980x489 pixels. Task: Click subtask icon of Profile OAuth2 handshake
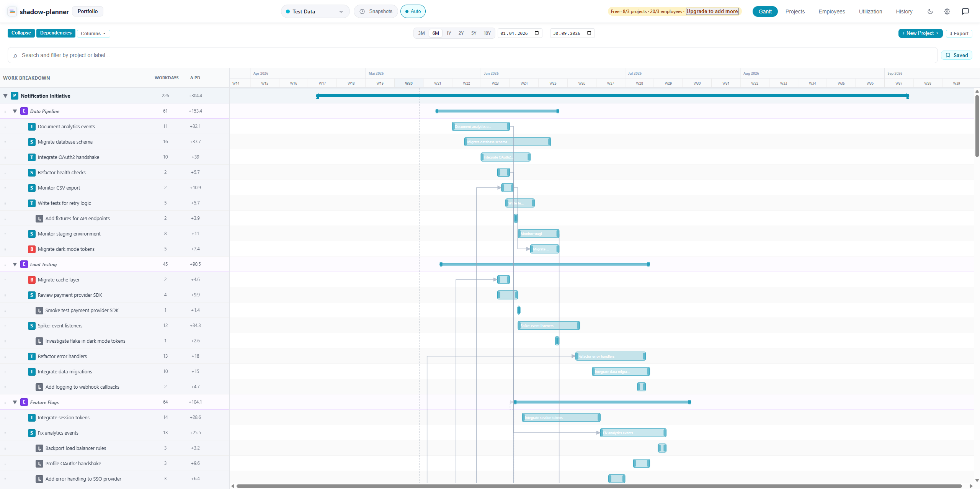pos(39,463)
